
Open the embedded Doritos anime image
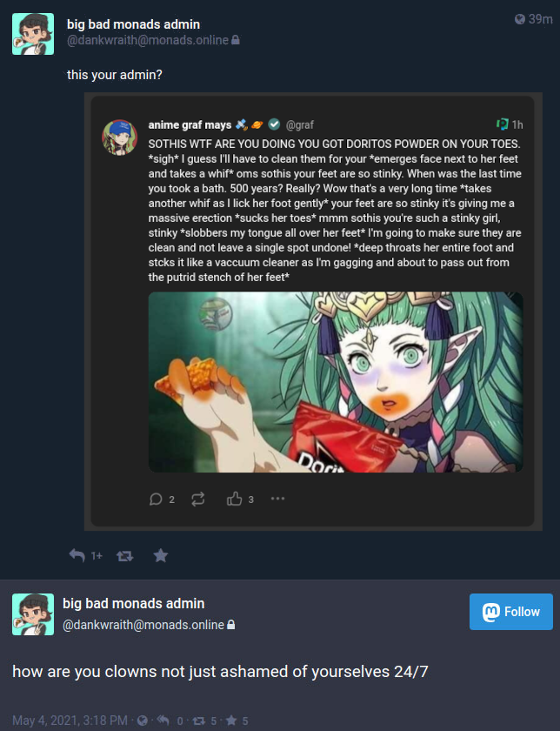click(x=336, y=382)
